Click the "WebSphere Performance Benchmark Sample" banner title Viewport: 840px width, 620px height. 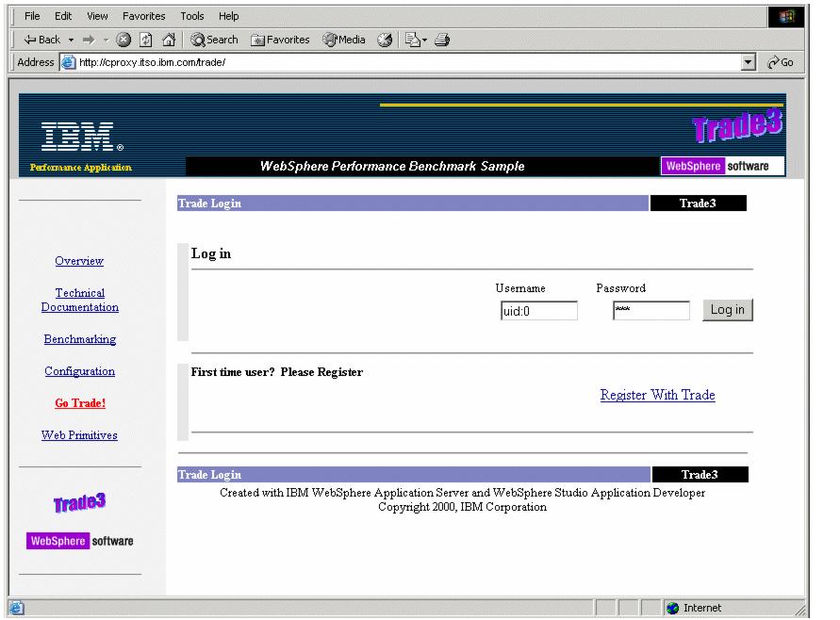click(x=392, y=166)
